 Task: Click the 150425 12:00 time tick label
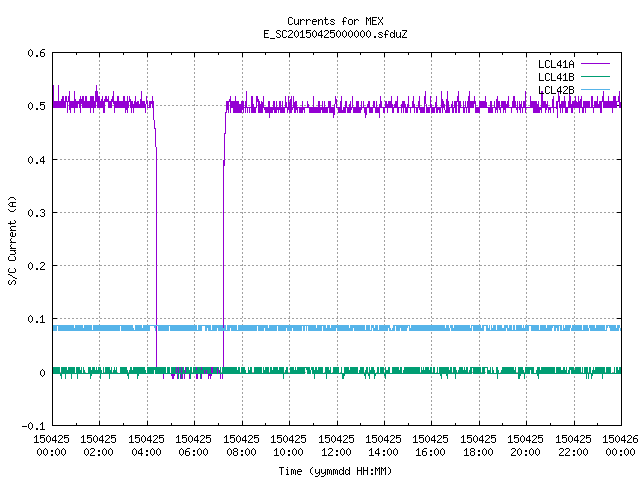pyautogui.click(x=336, y=445)
